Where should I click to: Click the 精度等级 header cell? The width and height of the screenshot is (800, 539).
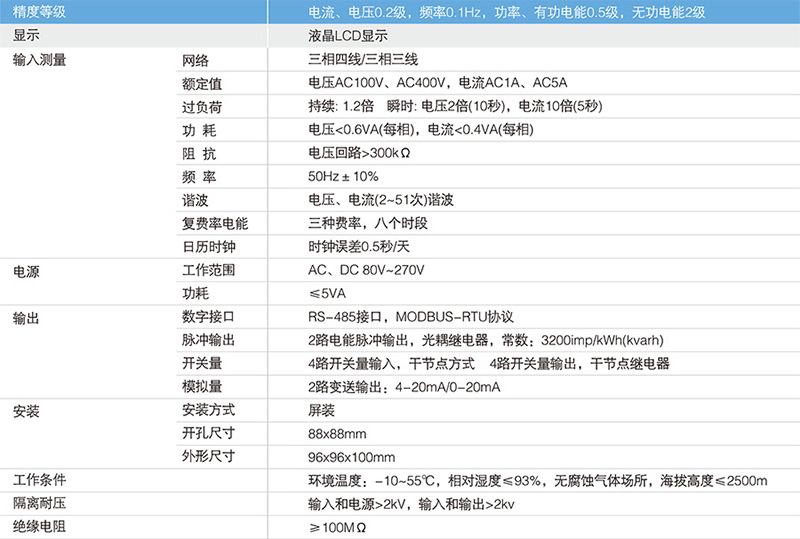point(40,12)
